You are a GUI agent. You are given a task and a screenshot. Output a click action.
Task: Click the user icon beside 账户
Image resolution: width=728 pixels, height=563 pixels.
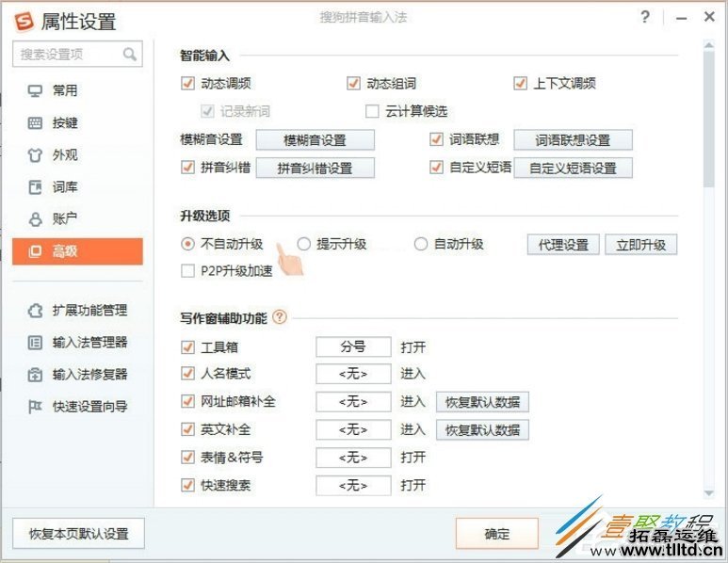pos(35,219)
